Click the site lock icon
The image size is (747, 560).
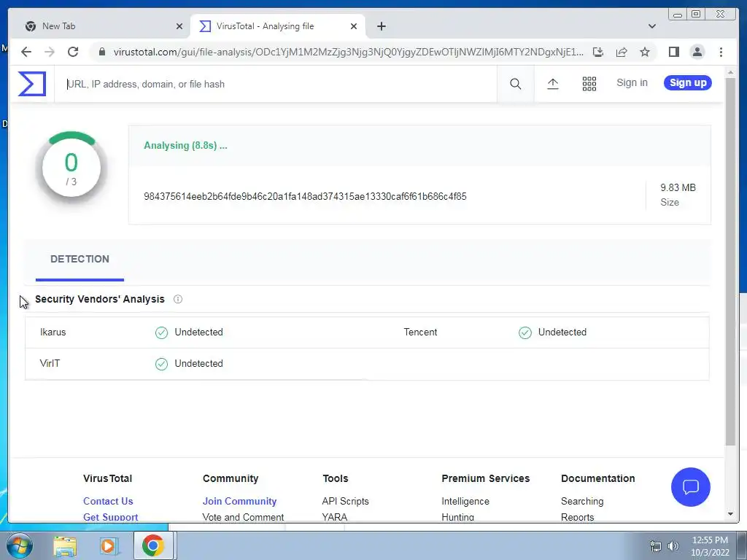[x=101, y=52]
